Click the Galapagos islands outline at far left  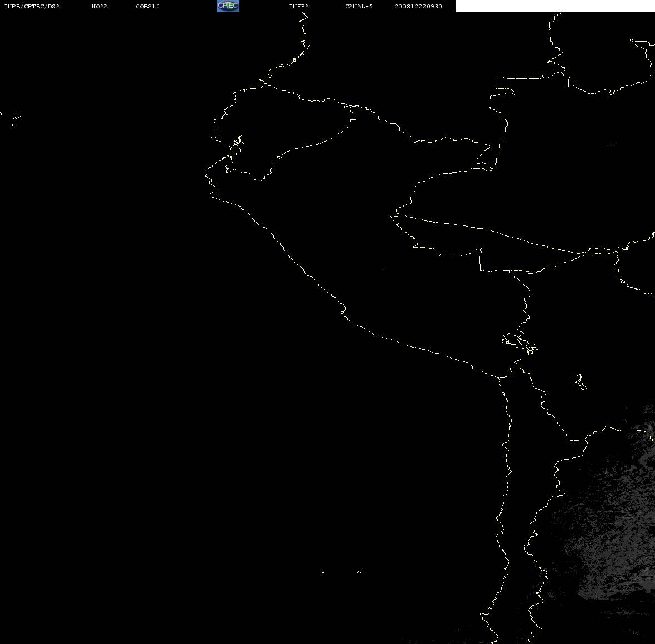pyautogui.click(x=16, y=119)
